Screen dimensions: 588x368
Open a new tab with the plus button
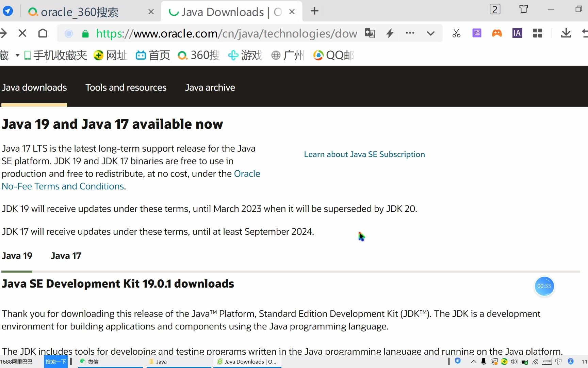pos(314,11)
